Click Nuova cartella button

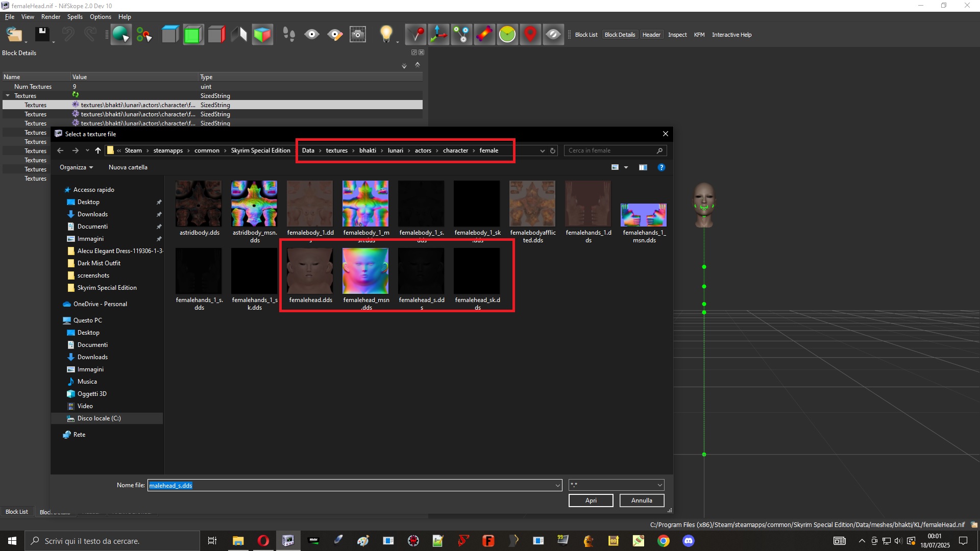(x=128, y=167)
